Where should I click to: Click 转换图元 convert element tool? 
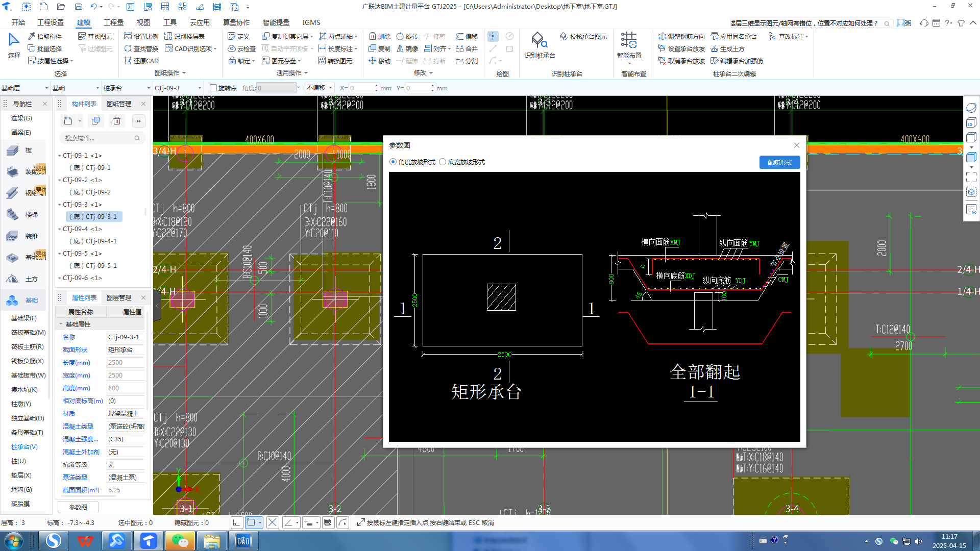point(335,61)
